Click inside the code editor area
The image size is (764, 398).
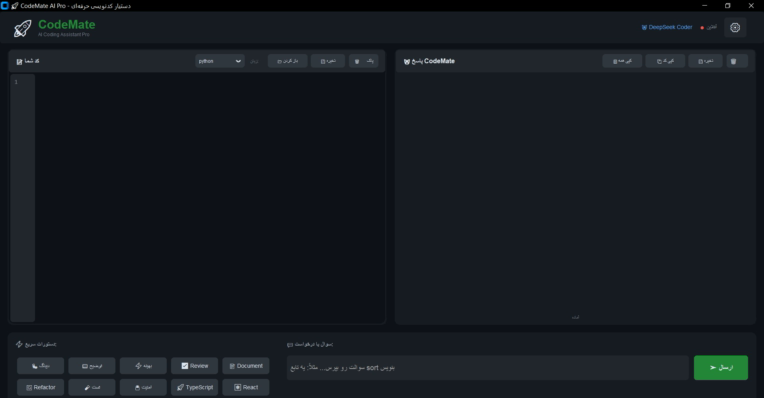click(x=210, y=197)
